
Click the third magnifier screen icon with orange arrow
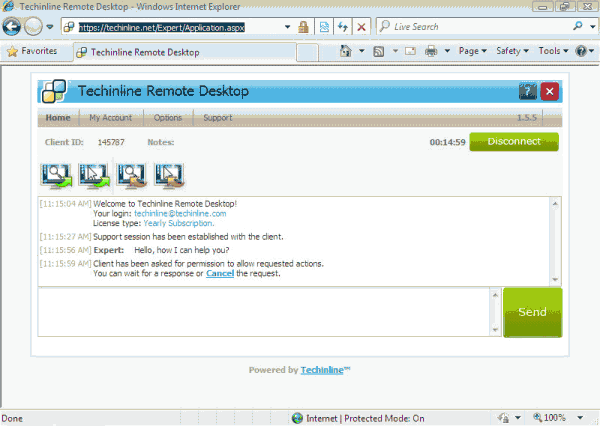coord(131,175)
